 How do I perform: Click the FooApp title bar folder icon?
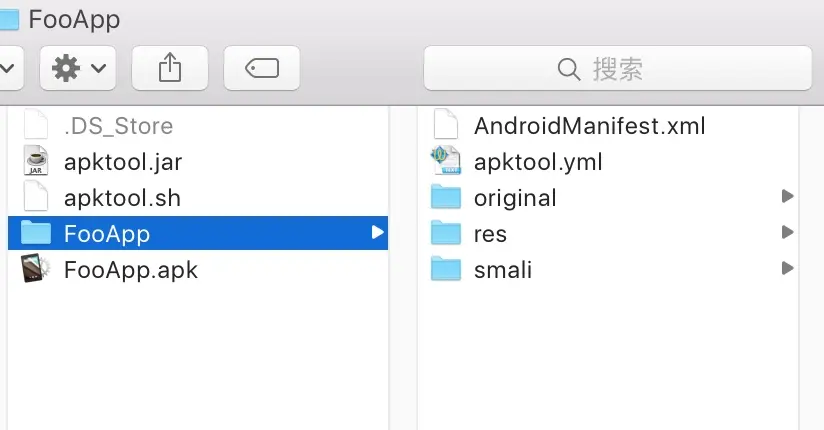pyautogui.click(x=9, y=19)
